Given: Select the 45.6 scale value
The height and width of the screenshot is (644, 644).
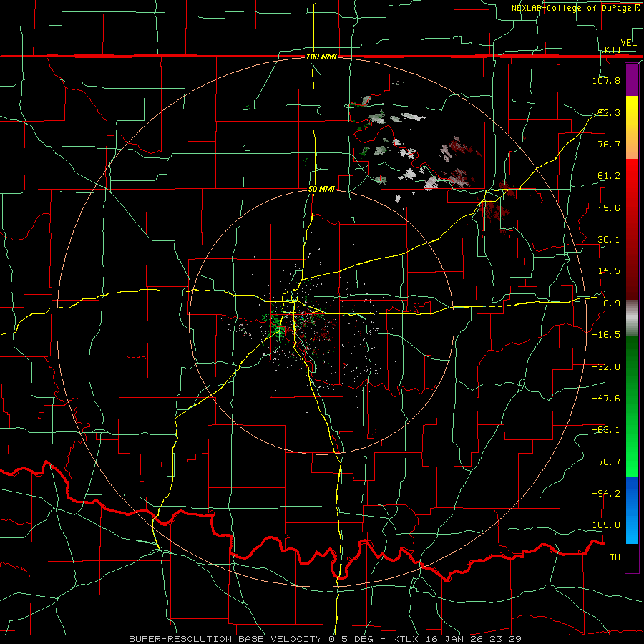Looking at the screenshot, I should tap(608, 208).
